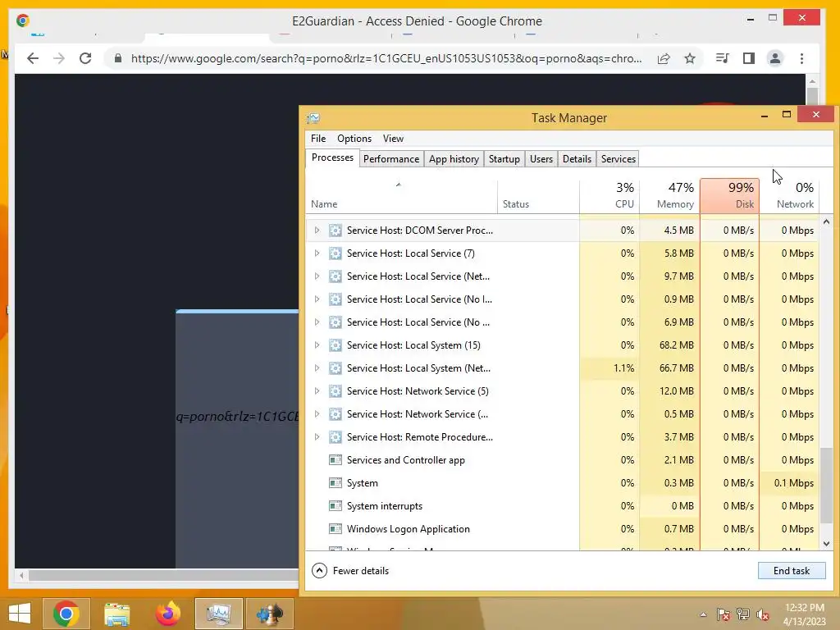This screenshot has width=840, height=630.
Task: Select Task Manager taskbar button
Action: point(218,614)
